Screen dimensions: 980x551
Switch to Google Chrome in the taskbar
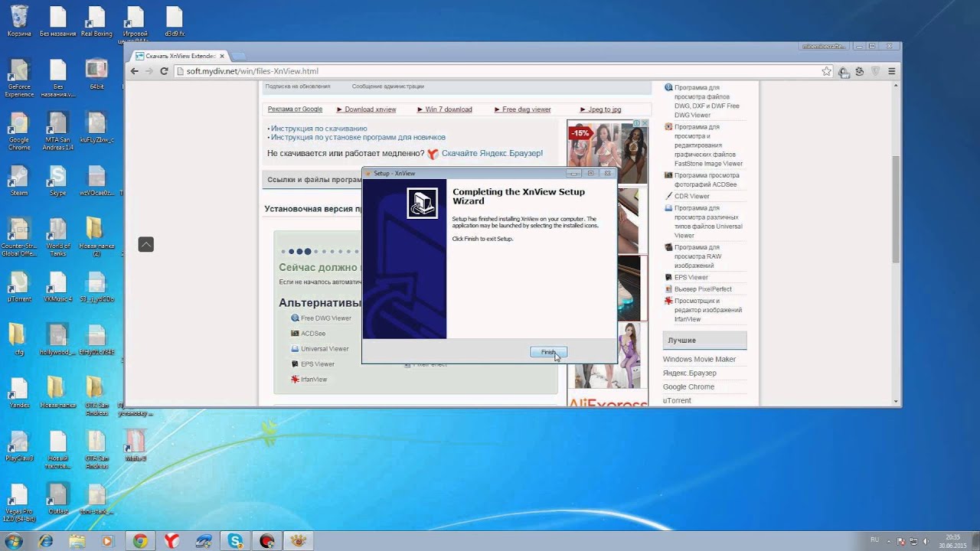coord(140,541)
